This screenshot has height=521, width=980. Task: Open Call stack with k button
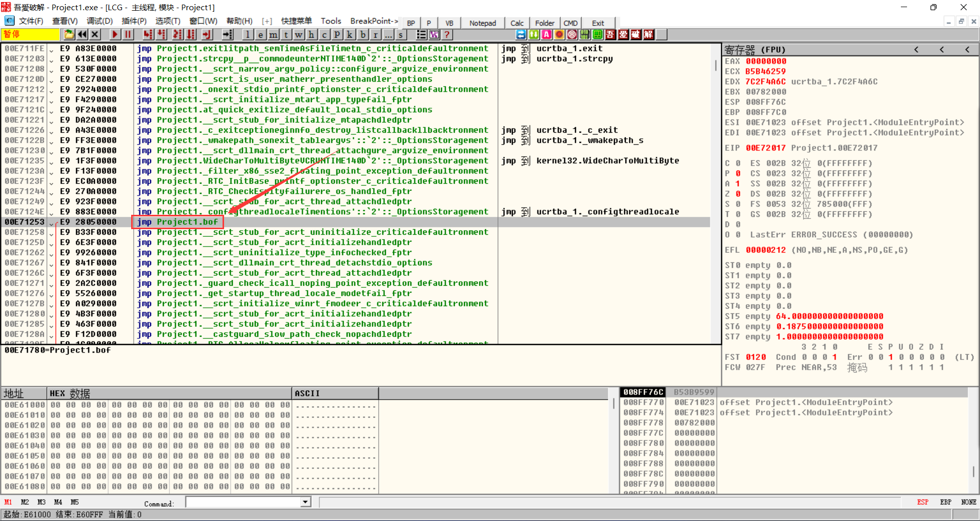[350, 35]
